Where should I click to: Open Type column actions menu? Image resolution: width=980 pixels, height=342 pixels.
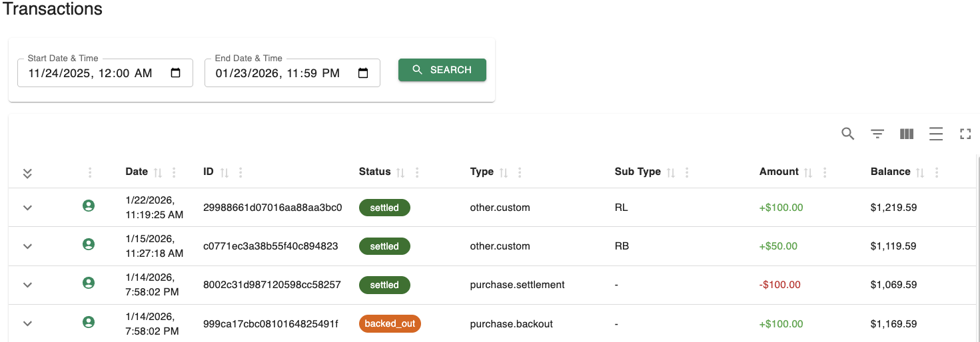click(520, 172)
